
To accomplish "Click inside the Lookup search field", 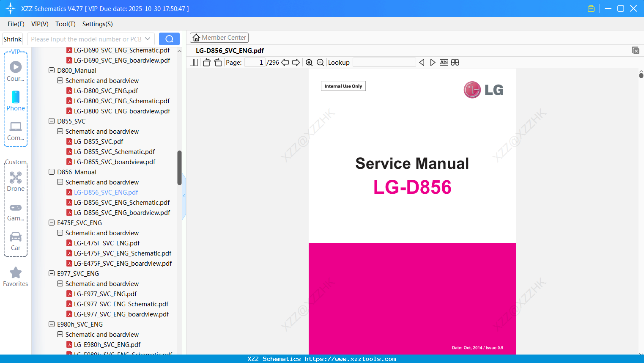I will [384, 62].
